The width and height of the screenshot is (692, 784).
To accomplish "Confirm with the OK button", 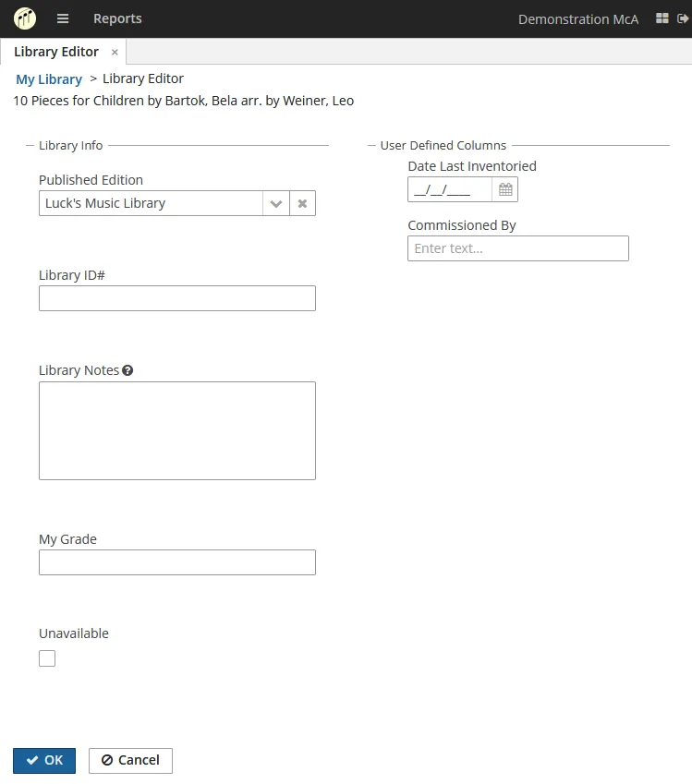I will (x=44, y=761).
